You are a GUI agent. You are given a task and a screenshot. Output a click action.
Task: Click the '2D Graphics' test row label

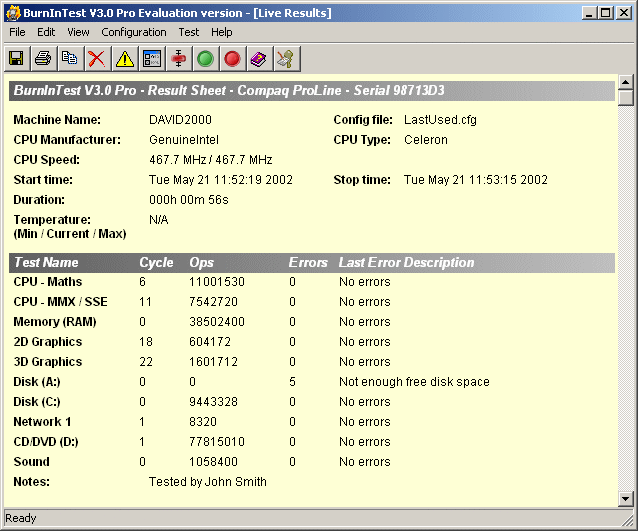(48, 342)
